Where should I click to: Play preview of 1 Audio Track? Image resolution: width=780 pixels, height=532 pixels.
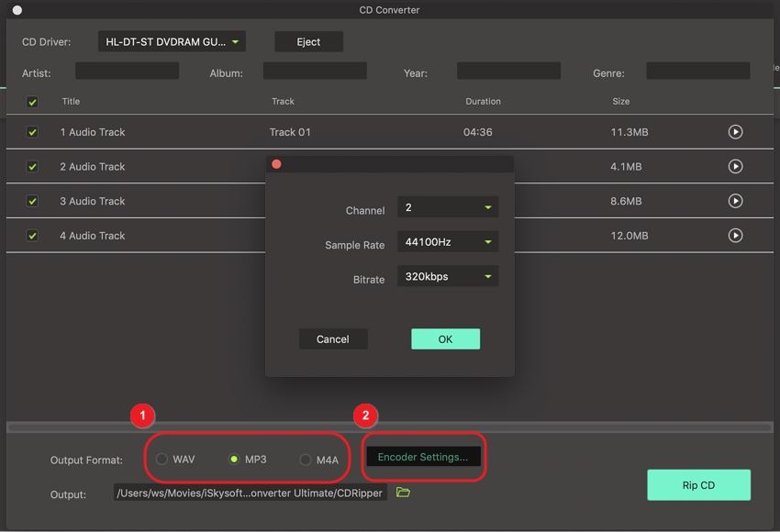click(735, 132)
